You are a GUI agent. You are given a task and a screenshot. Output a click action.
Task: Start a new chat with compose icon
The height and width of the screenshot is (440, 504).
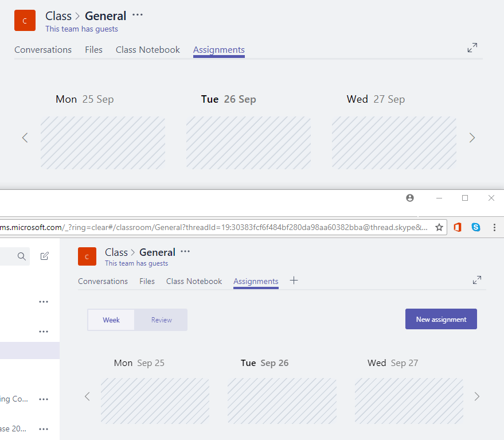44,256
